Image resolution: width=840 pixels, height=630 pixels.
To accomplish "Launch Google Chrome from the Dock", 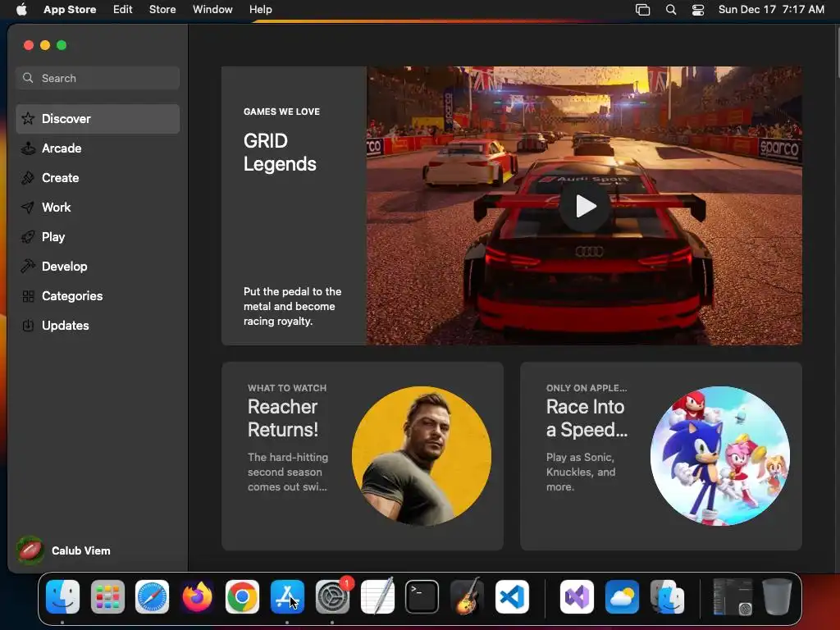I will pos(242,597).
